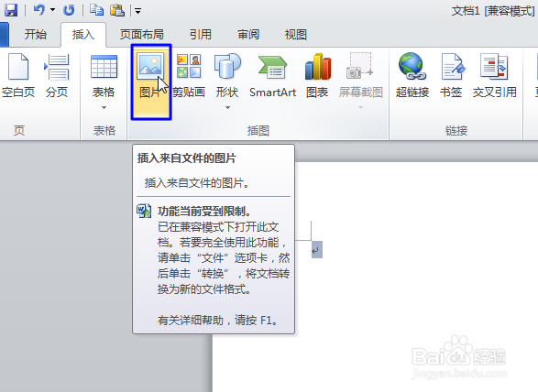Save document via Quick Access floppy icon

[11, 10]
